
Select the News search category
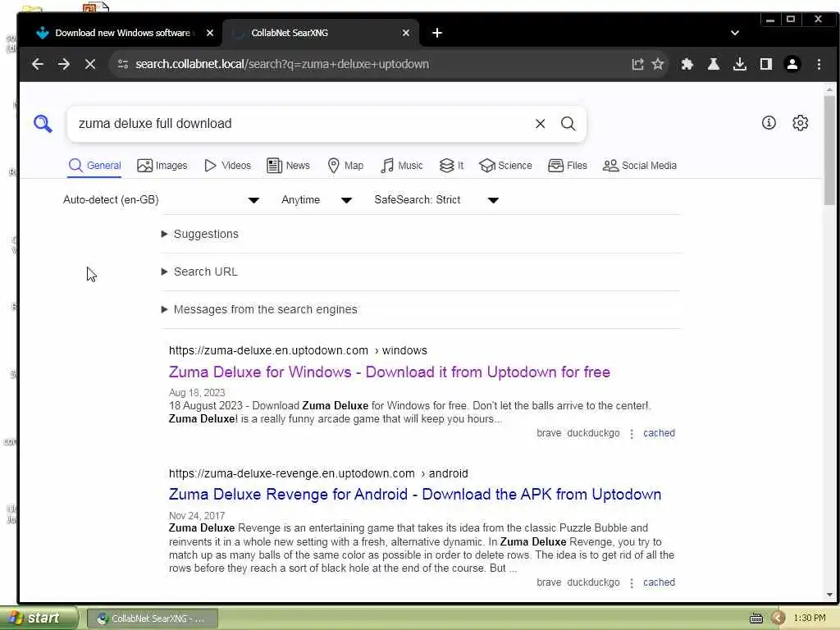coord(288,166)
